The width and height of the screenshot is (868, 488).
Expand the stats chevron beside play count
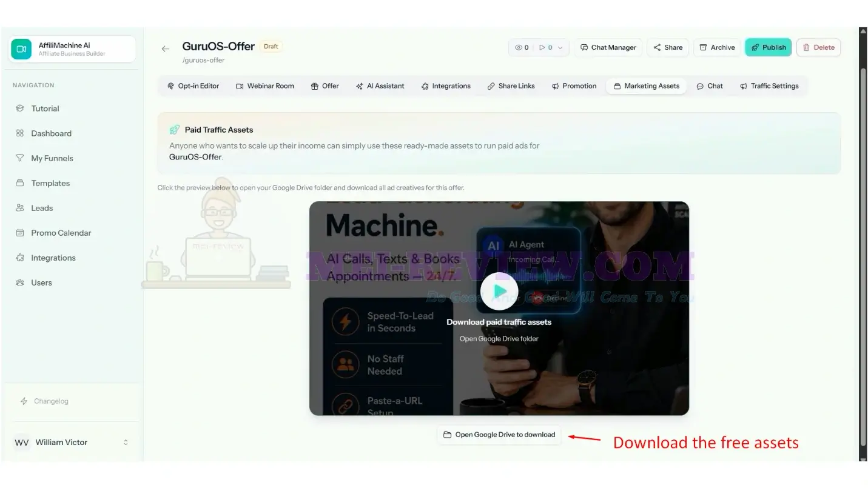[x=560, y=47]
